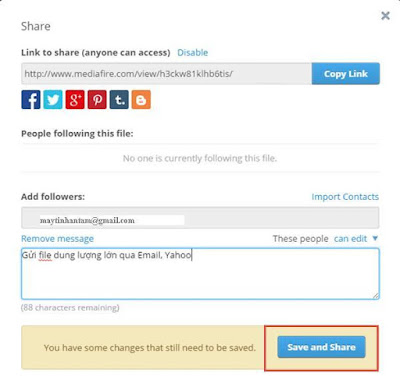Select the MediaFire share URL field
The width and height of the screenshot is (400, 377).
click(167, 74)
